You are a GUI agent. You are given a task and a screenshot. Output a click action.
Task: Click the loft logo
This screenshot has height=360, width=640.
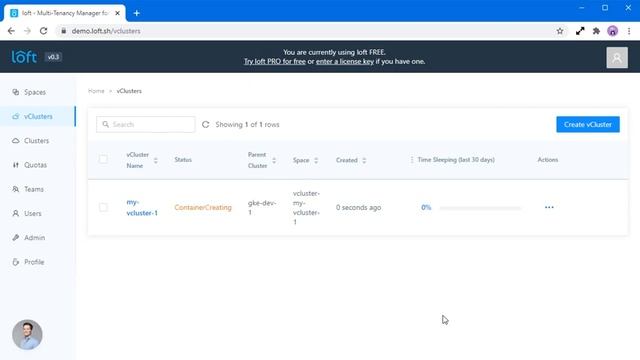[24, 57]
